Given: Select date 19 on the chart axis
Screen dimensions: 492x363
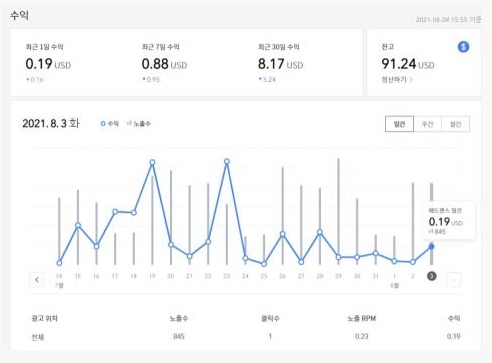Looking at the screenshot, I should pos(152,276).
